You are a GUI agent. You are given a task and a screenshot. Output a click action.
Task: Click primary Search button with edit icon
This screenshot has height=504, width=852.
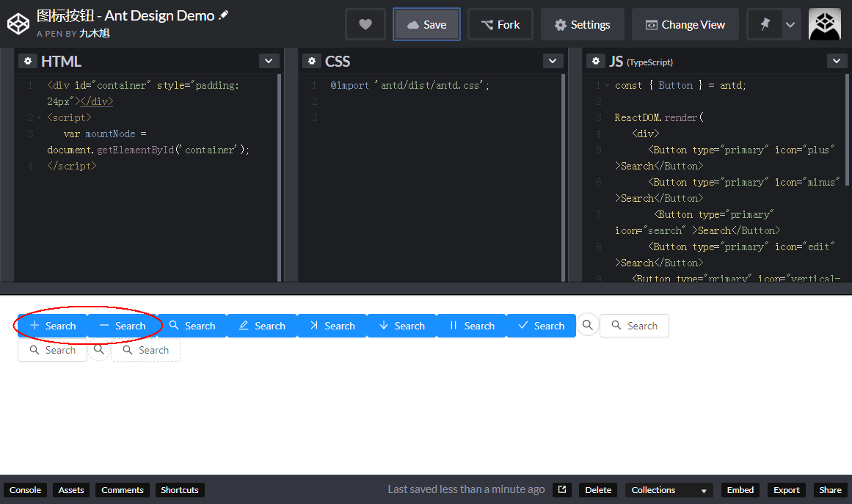pos(262,326)
